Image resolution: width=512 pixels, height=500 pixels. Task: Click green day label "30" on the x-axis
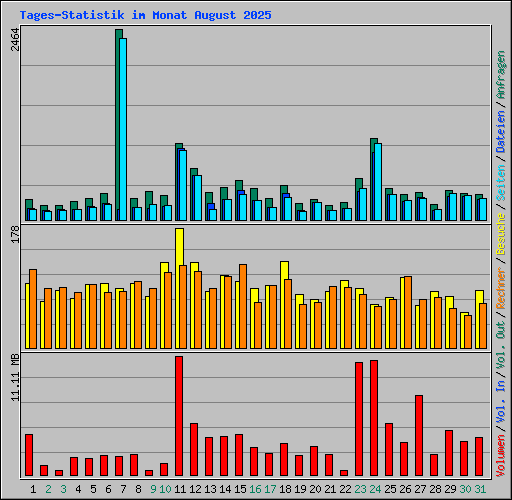[x=465, y=489]
